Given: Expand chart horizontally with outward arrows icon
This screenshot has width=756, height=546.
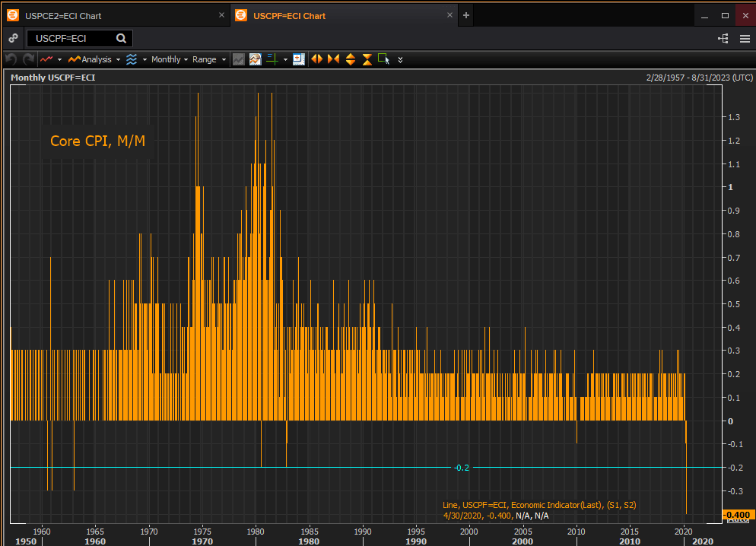Looking at the screenshot, I should tap(316, 59).
